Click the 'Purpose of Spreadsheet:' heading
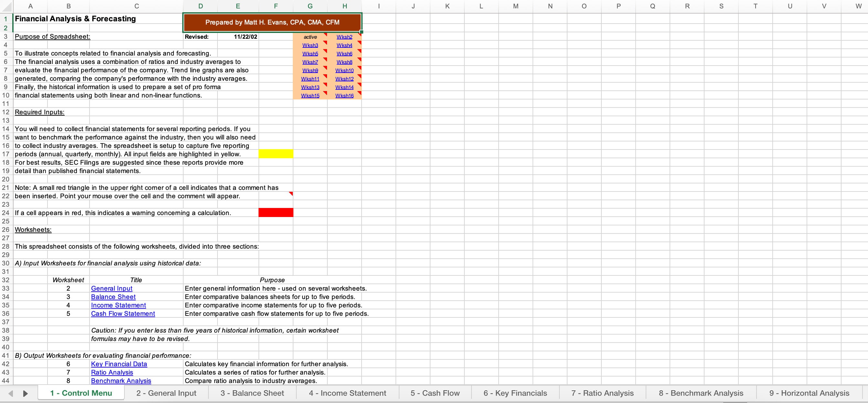 (x=53, y=37)
